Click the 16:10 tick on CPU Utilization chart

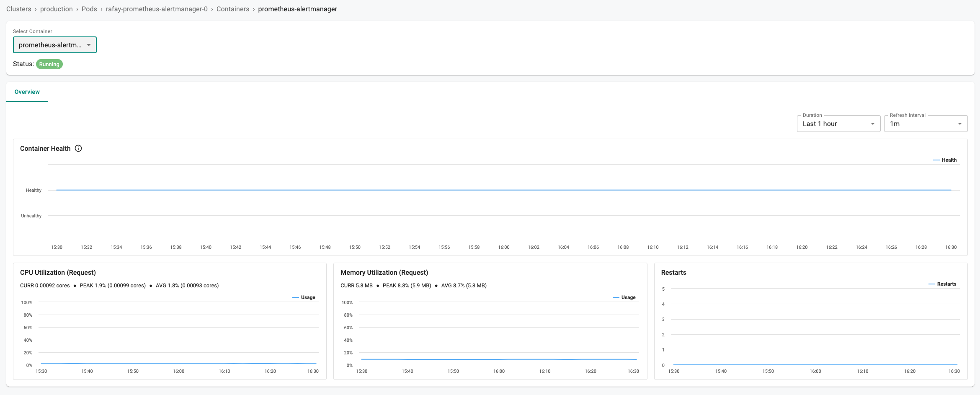[x=224, y=371]
